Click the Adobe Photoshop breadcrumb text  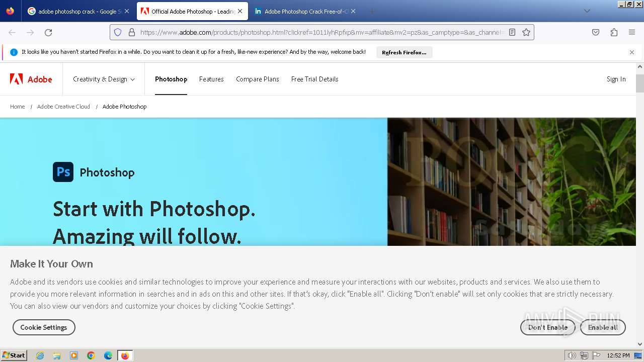(x=125, y=107)
